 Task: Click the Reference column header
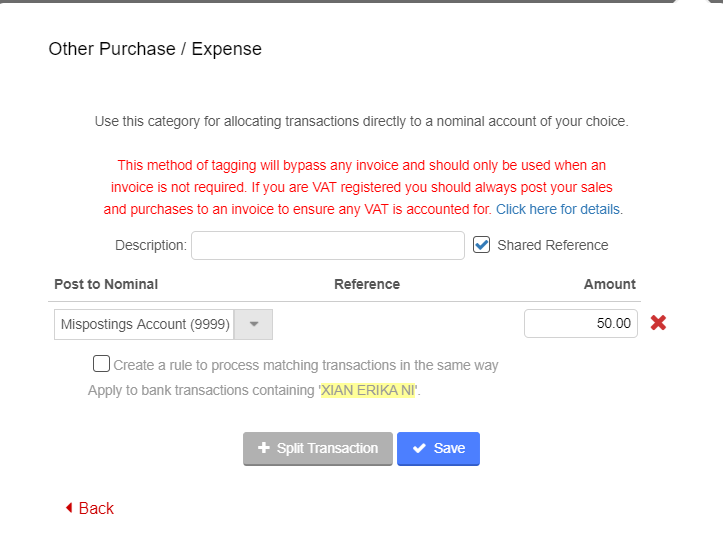[366, 284]
